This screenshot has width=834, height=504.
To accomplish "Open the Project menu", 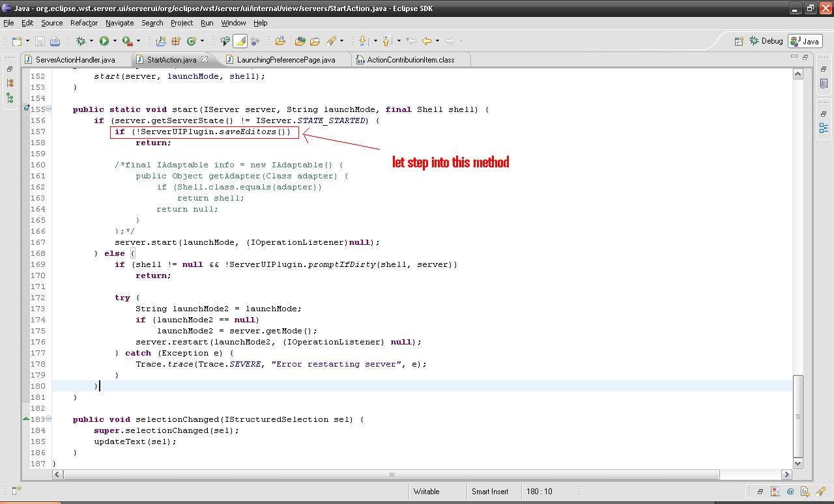I will [x=182, y=23].
